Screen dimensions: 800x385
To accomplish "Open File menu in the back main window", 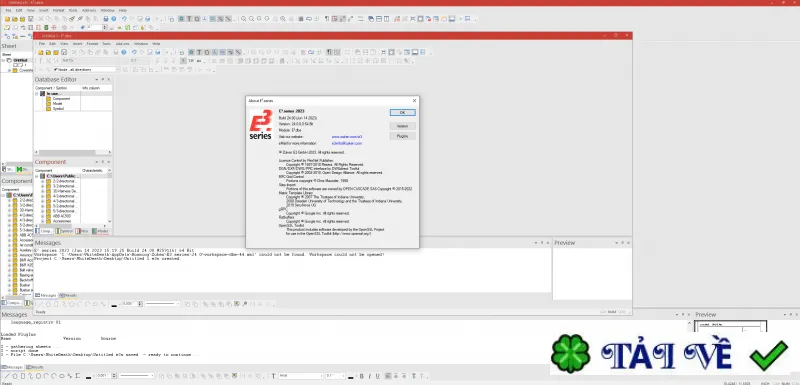I will tap(8, 10).
